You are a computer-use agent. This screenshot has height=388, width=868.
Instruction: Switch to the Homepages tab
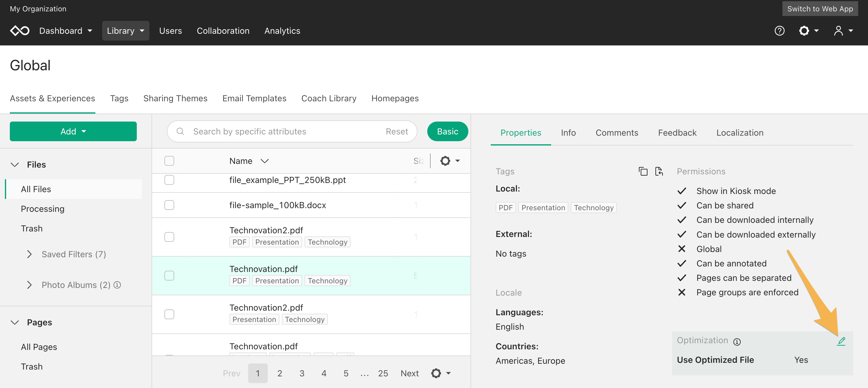click(395, 98)
